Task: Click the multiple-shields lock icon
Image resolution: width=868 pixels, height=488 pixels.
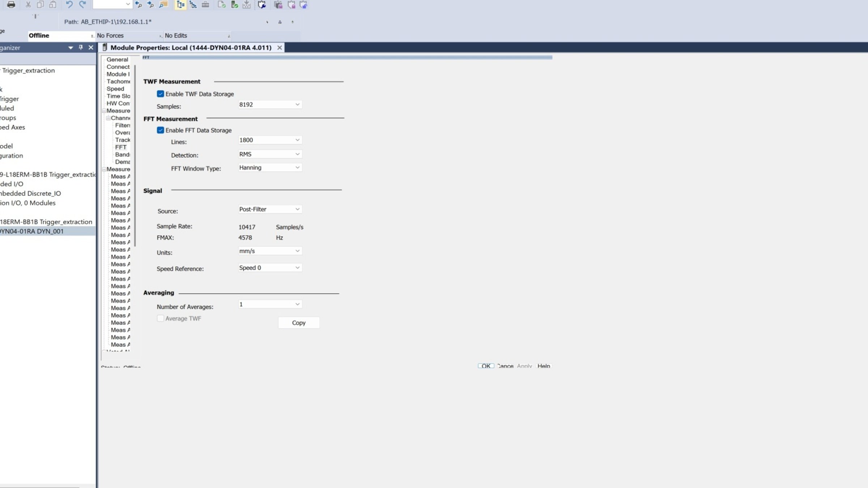Action: coord(278,5)
